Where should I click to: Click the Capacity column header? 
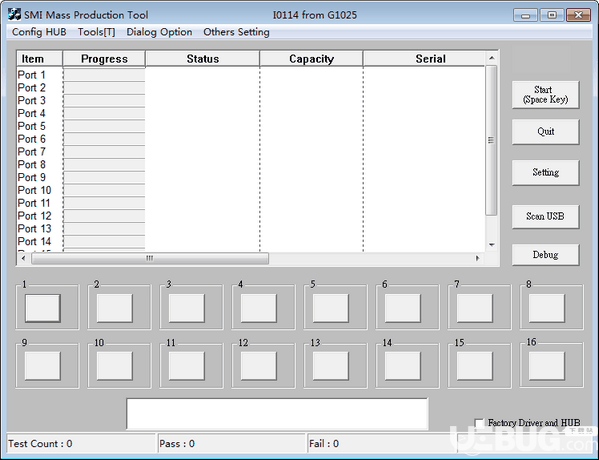311,59
